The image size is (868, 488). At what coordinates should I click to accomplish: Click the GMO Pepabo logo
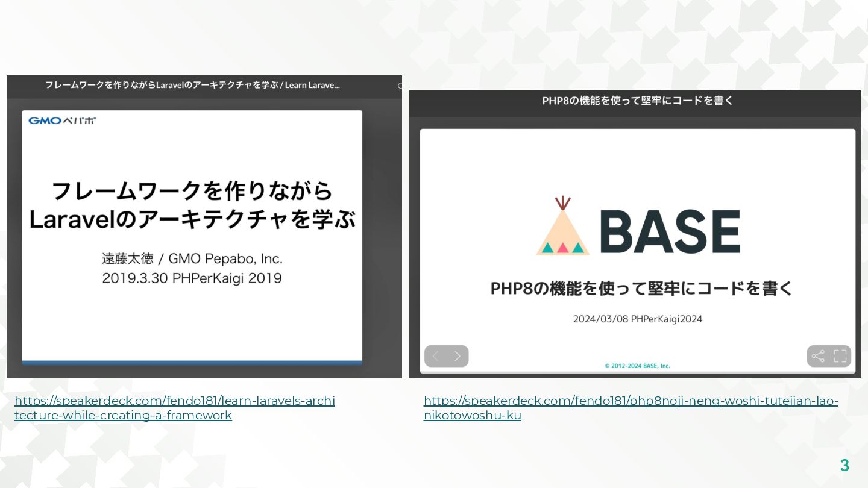point(63,120)
